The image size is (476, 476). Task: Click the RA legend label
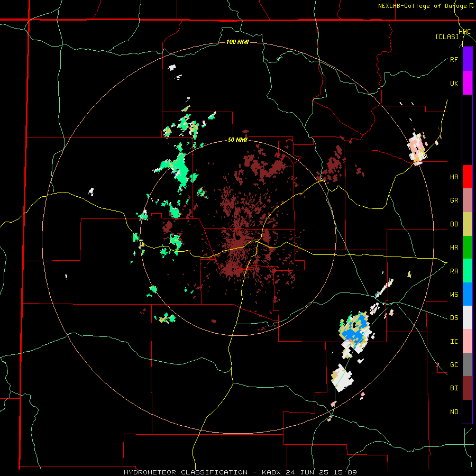pyautogui.click(x=454, y=271)
